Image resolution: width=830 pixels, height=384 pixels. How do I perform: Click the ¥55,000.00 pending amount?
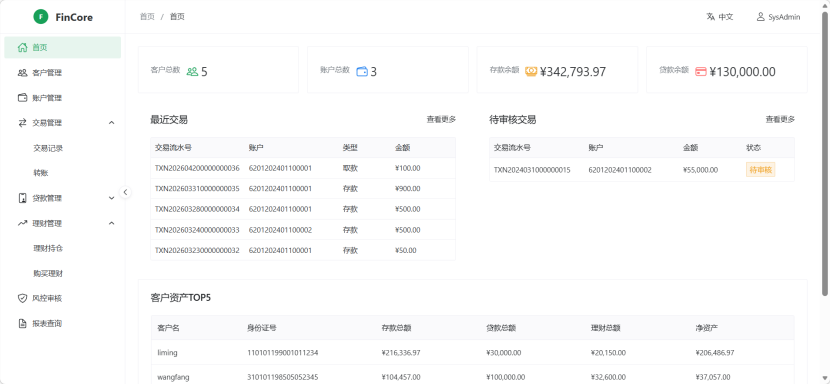[x=700, y=170]
